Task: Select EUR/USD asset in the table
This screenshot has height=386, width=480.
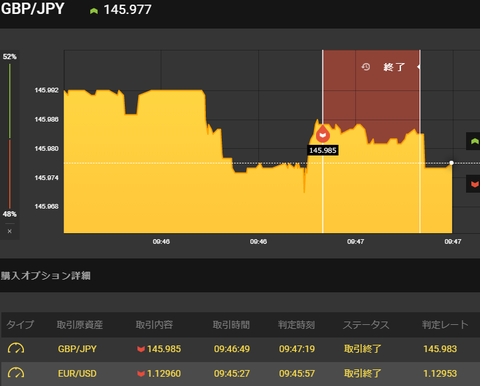Action: pos(77,373)
